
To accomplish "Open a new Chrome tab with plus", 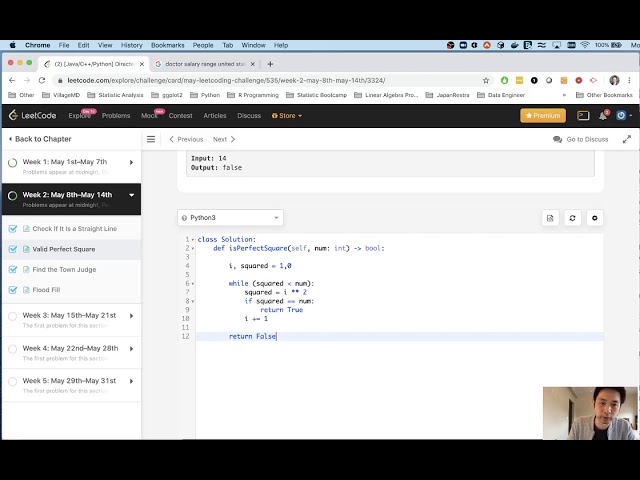I will point(270,64).
